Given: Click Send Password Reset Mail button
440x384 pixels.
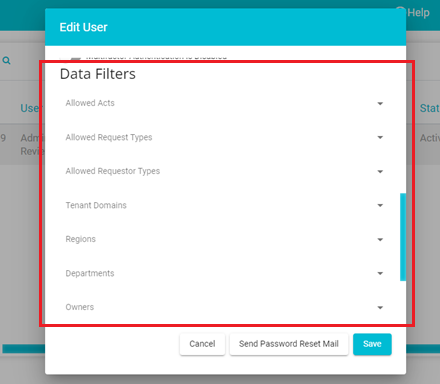Looking at the screenshot, I should (289, 344).
